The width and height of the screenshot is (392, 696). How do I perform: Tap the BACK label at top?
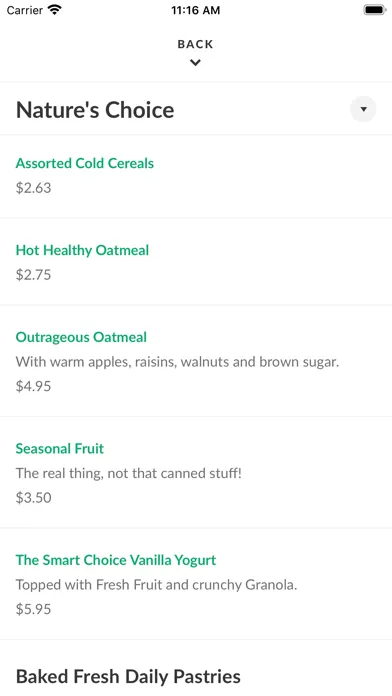pos(195,44)
